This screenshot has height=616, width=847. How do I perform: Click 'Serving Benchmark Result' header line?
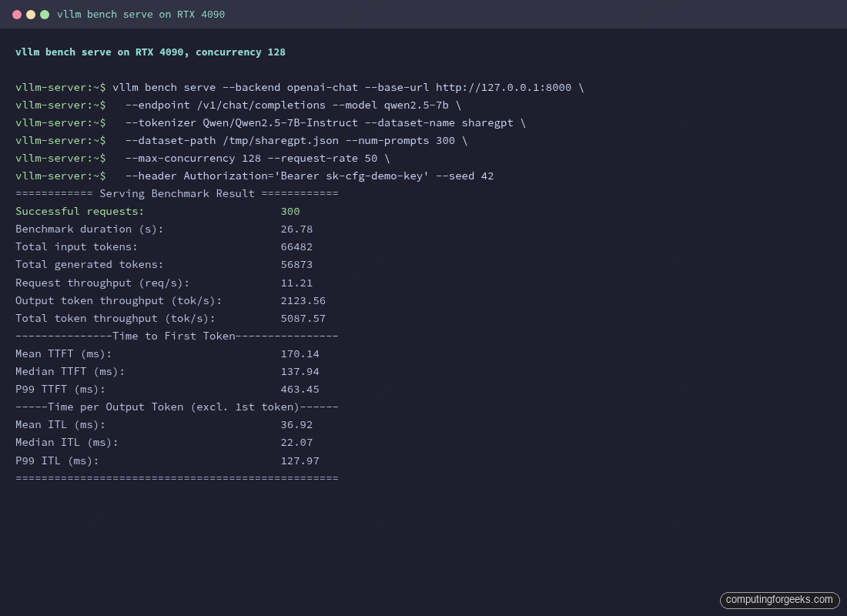(176, 193)
